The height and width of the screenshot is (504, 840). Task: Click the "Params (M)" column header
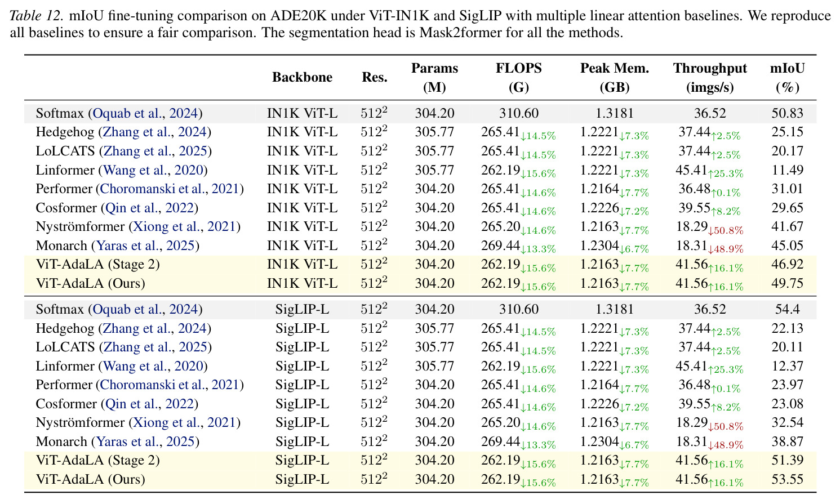(434, 78)
